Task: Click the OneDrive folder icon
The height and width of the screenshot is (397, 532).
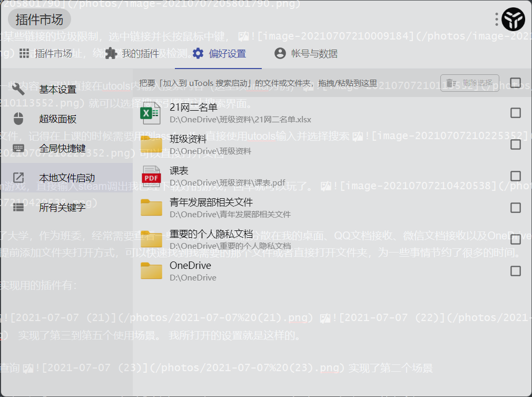Action: 151,271
